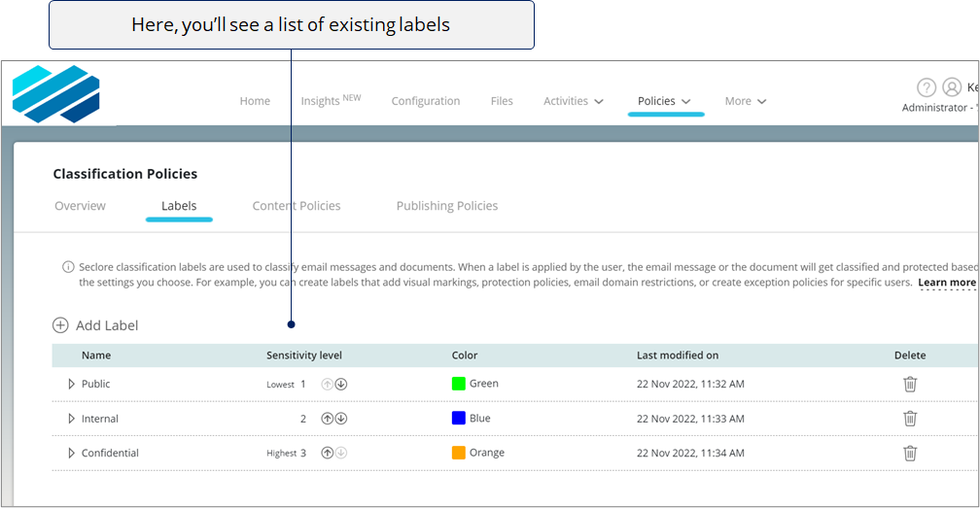Click the Highest 3 sensitivity value
This screenshot has width=980, height=508.
(x=286, y=453)
